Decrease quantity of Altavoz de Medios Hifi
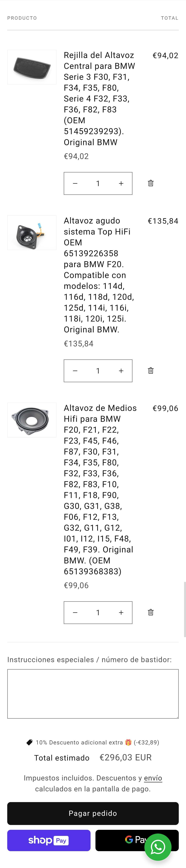Viewport: 186px width, 868px height. pos(75,612)
